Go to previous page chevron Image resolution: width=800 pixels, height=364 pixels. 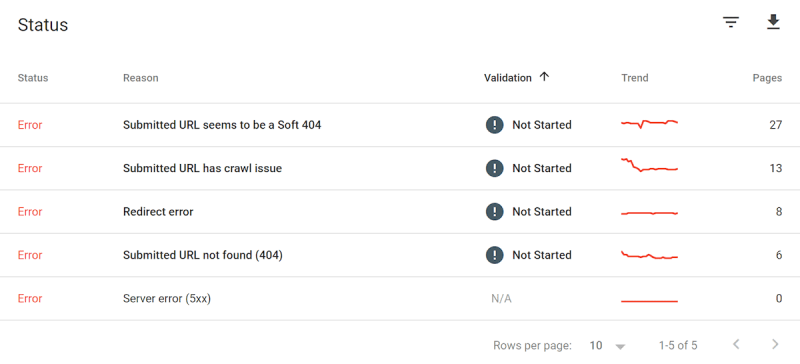tap(736, 344)
